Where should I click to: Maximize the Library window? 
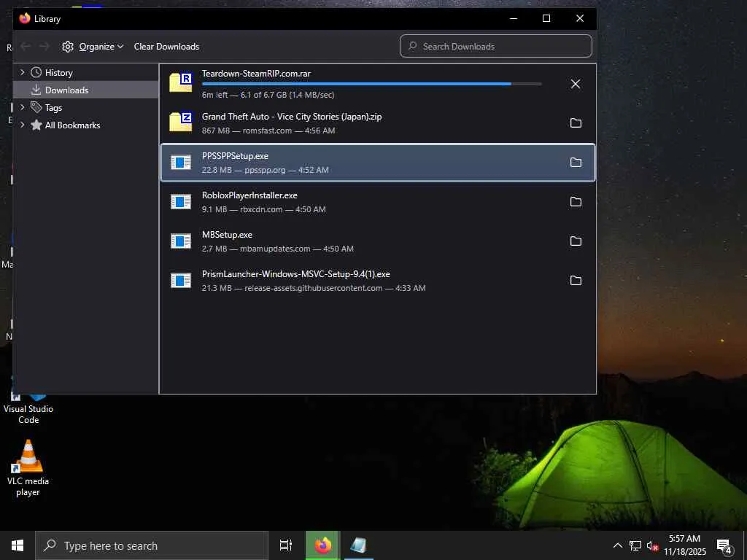coord(546,18)
